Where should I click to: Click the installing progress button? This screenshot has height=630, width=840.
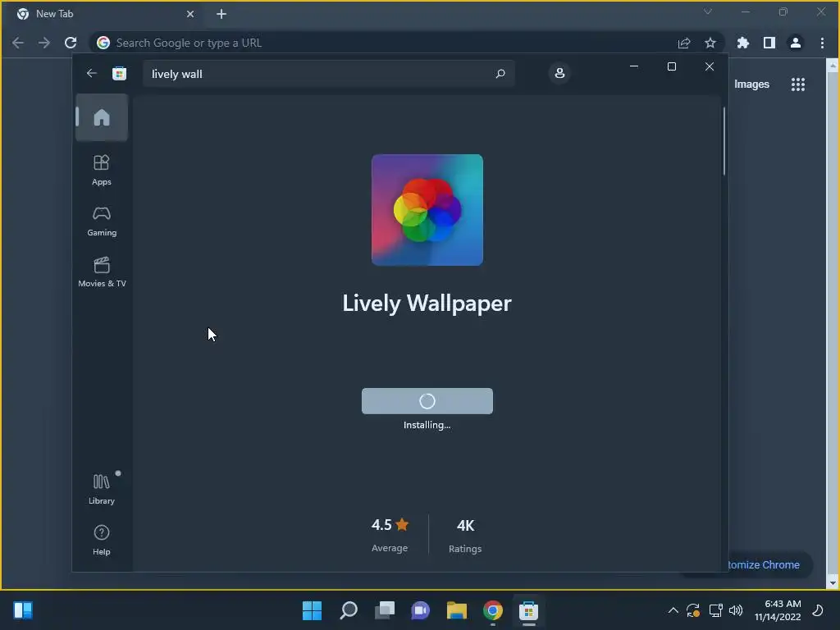[x=427, y=400]
